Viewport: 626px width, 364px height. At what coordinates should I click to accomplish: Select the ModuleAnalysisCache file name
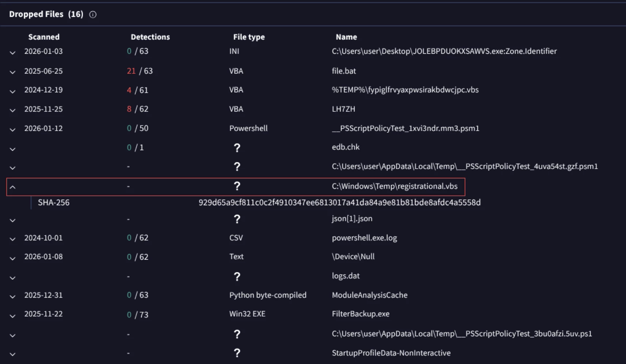[x=370, y=295]
